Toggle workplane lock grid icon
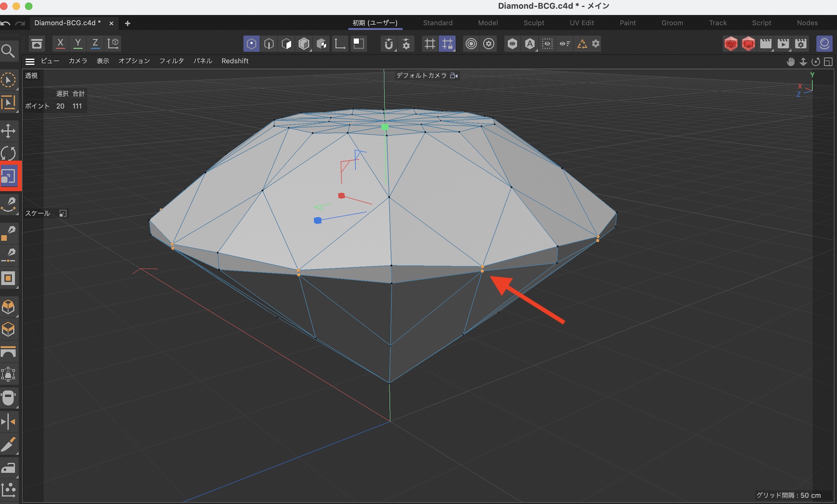This screenshot has height=504, width=837. (447, 43)
